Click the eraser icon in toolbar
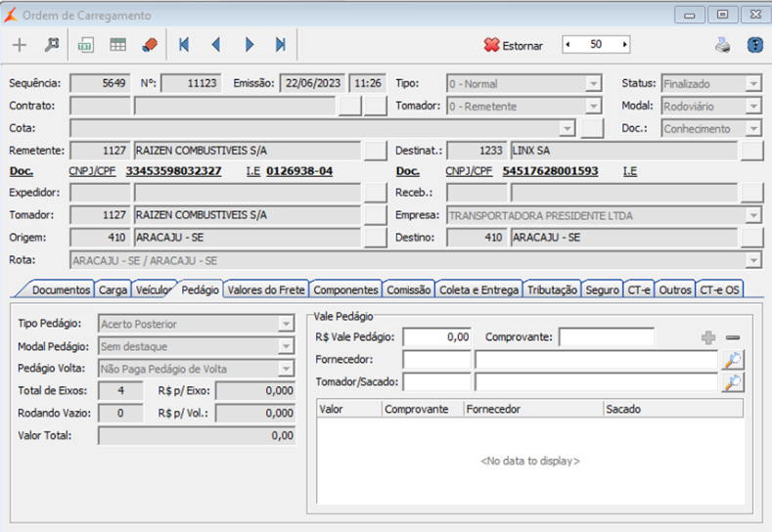 point(149,45)
